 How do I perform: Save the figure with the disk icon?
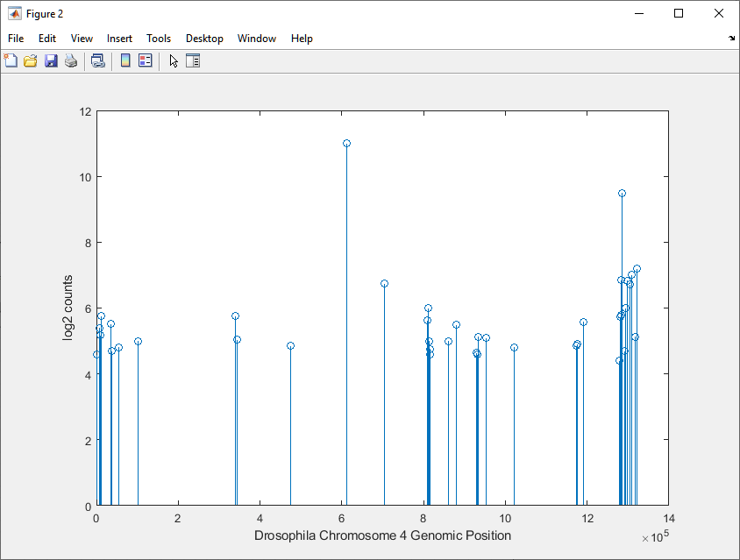click(50, 60)
